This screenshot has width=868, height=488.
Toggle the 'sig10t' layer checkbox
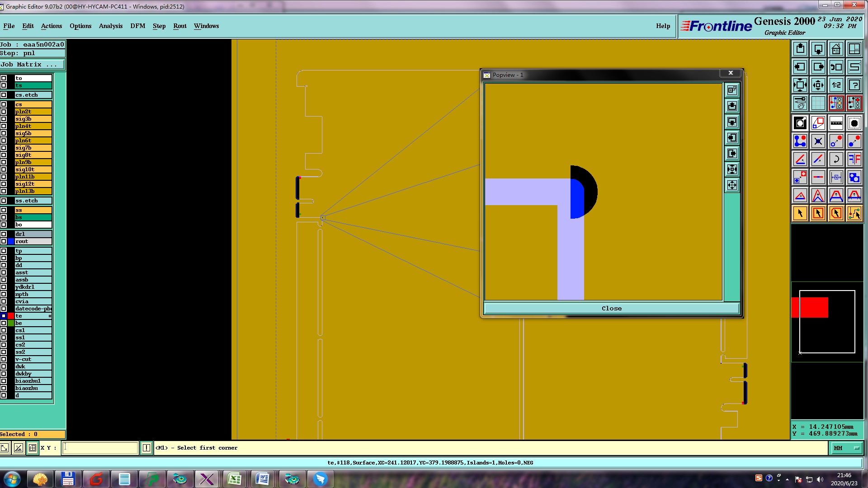click(x=4, y=169)
